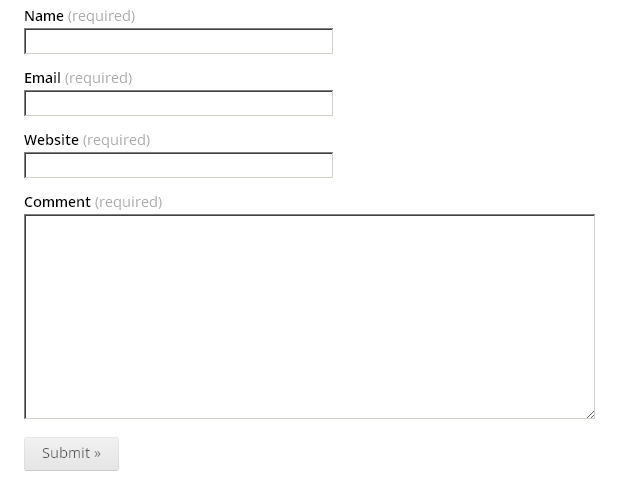Click the Name input field
Viewport: 632px width, 485px height.
pyautogui.click(x=179, y=41)
